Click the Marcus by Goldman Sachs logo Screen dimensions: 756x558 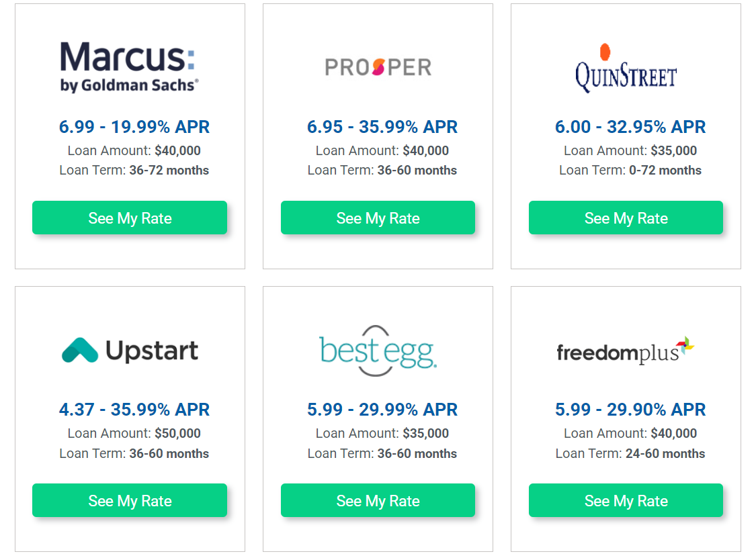click(x=129, y=66)
